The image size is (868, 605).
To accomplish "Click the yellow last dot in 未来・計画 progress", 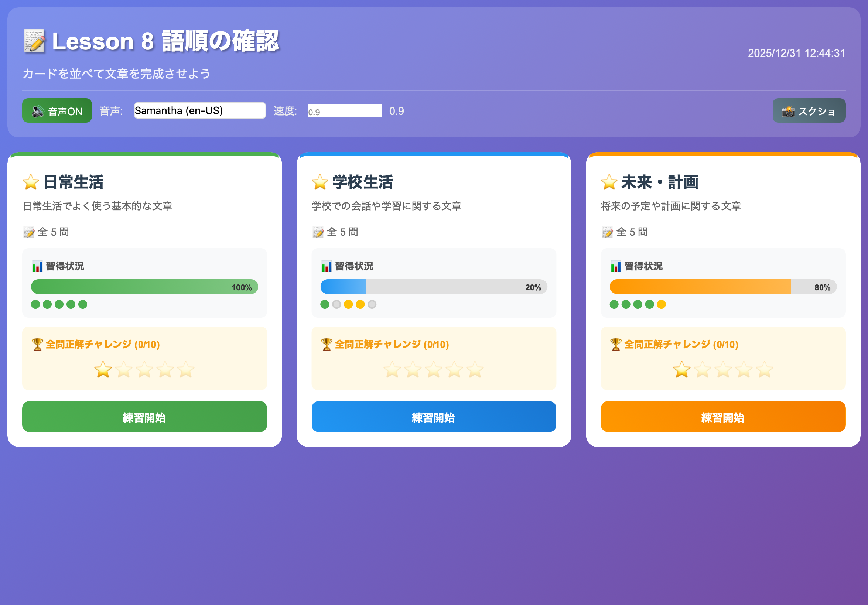I will (661, 304).
